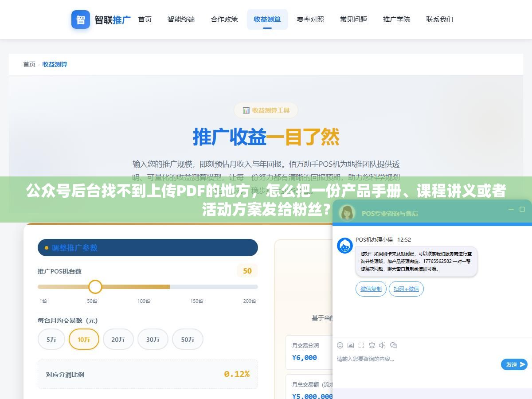
Task: Toggle chat sound speaker icon
Action: click(x=383, y=345)
